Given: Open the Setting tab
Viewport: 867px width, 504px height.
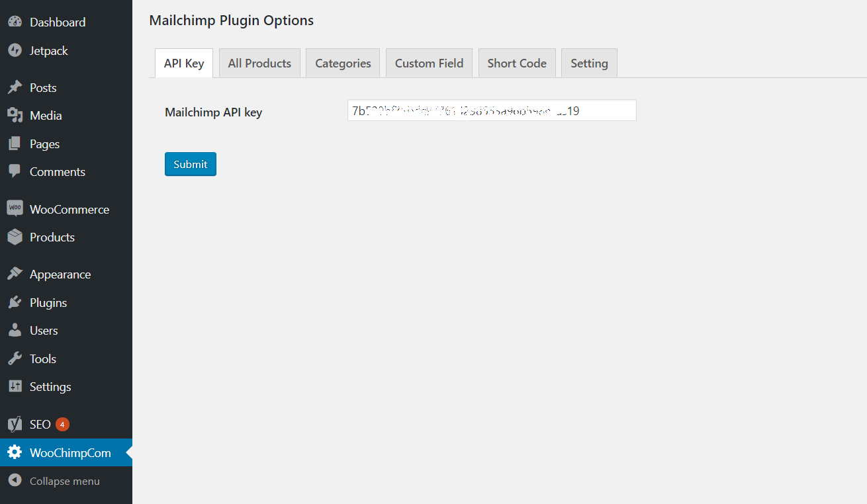Looking at the screenshot, I should click(x=589, y=63).
